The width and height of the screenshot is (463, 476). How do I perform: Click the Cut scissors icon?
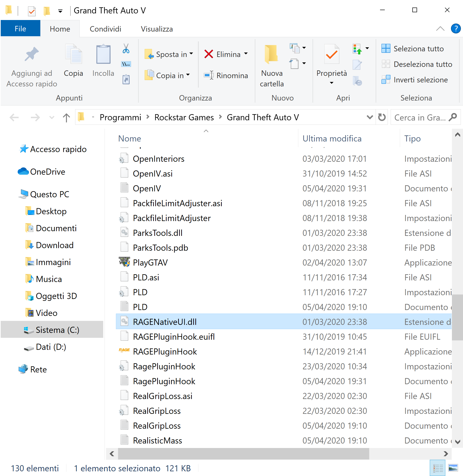(x=126, y=48)
